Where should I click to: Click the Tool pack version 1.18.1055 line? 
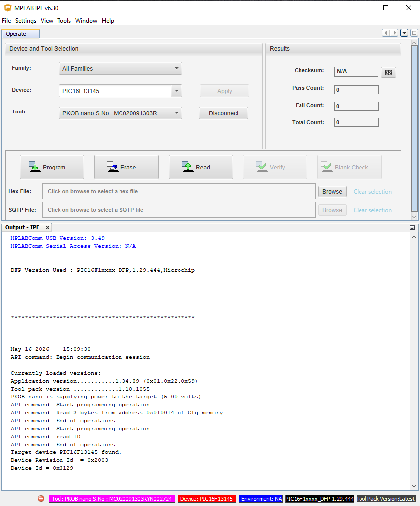(80, 389)
